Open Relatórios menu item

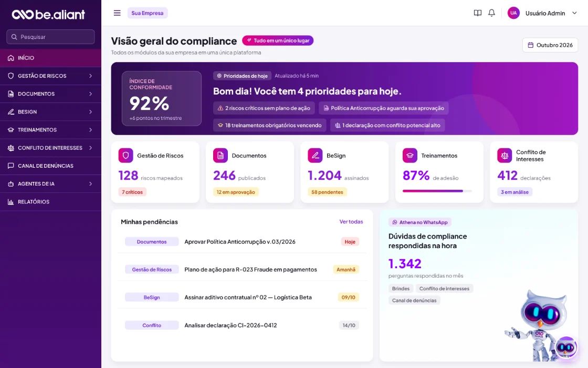(50, 202)
